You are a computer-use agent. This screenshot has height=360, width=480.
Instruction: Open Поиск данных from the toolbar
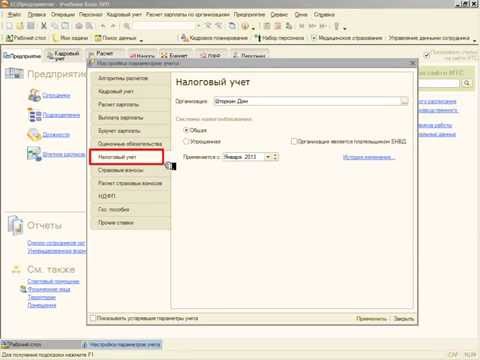tap(116, 38)
